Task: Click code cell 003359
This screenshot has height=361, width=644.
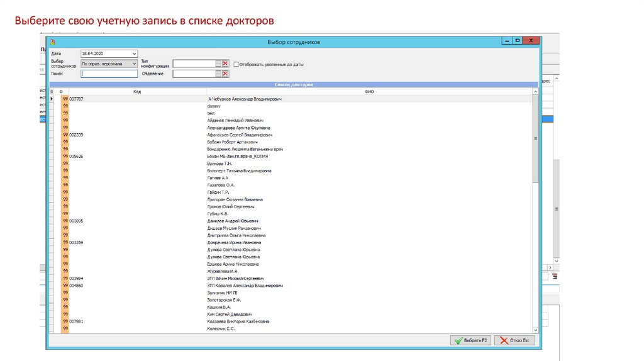Action: (x=76, y=242)
